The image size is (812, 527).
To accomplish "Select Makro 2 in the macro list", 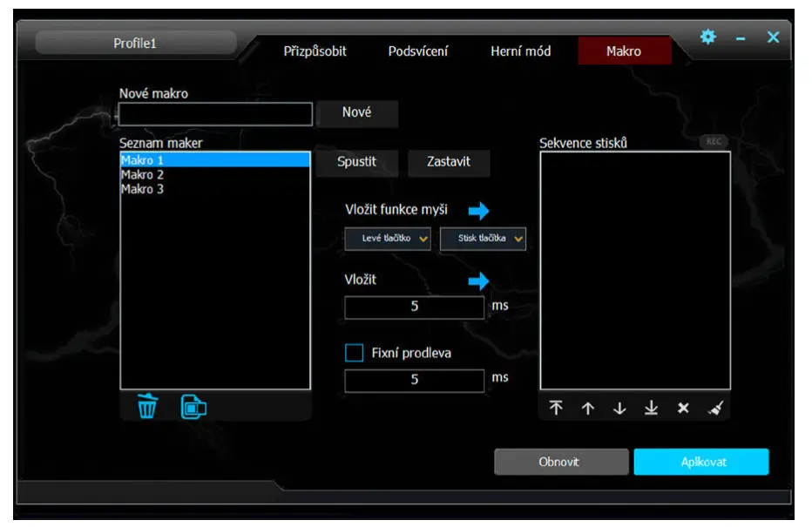I will coord(215,174).
